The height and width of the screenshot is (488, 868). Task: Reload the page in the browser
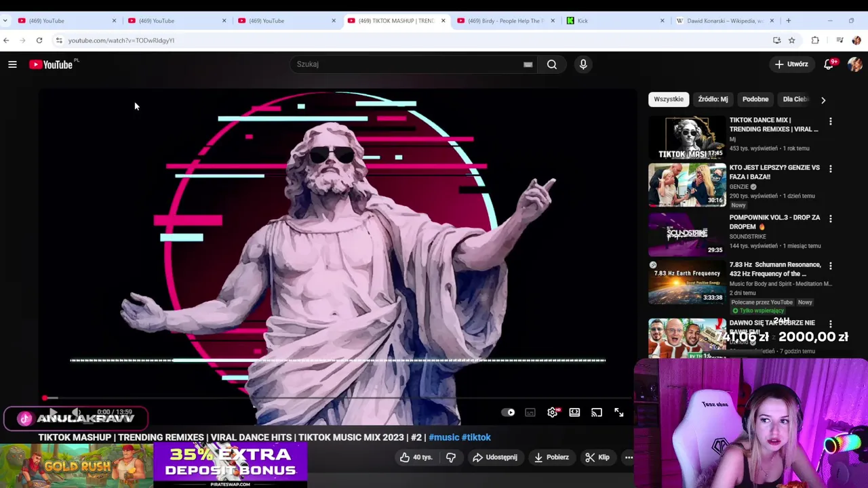click(x=39, y=41)
